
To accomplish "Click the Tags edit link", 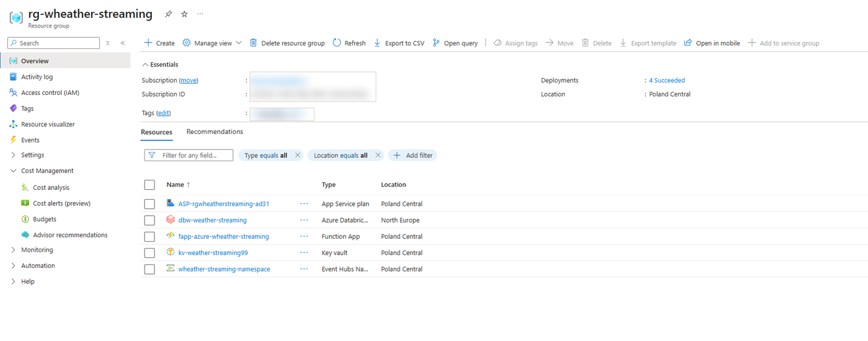I will coord(163,113).
